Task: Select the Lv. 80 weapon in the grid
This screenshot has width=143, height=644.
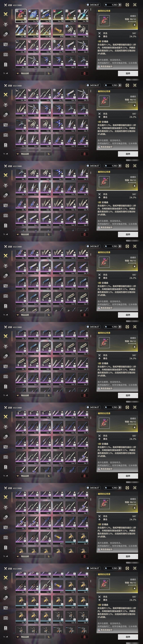Action: tap(46, 31)
